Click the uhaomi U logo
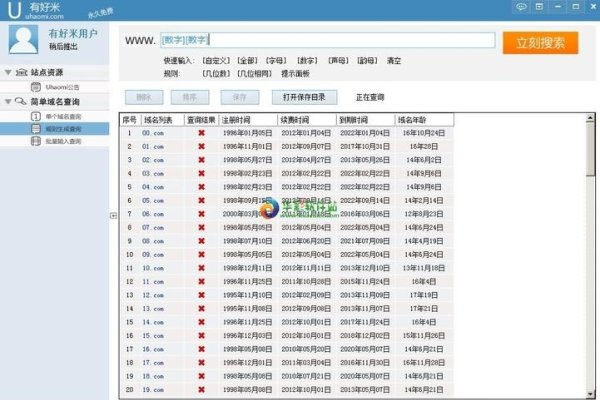Image resolution: width=600 pixels, height=400 pixels. (14, 10)
